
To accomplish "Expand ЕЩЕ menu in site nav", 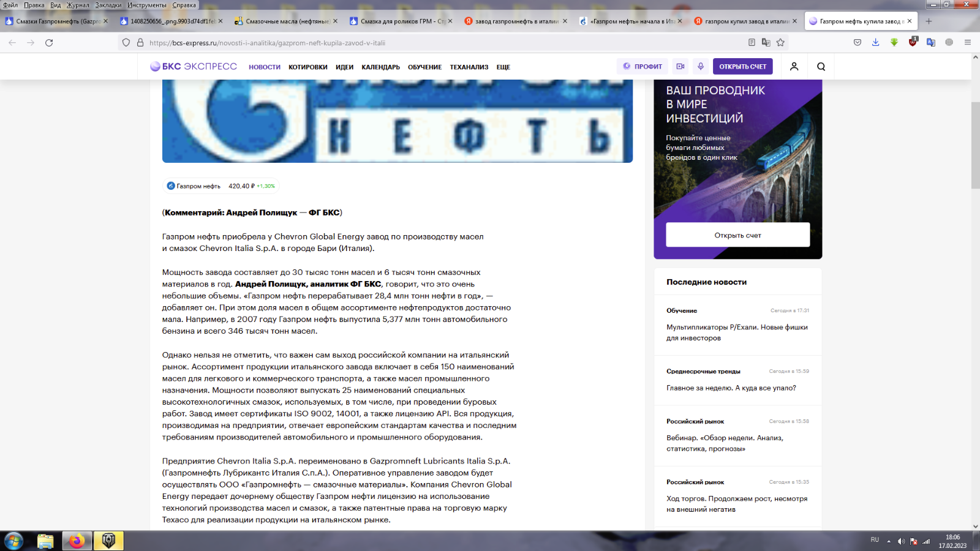I will (503, 67).
